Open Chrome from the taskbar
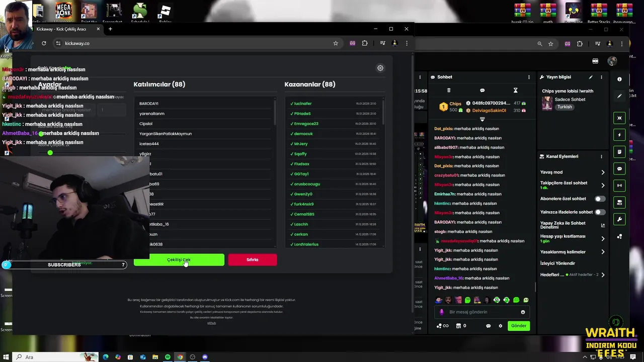This screenshot has width=644, height=362. [180, 357]
